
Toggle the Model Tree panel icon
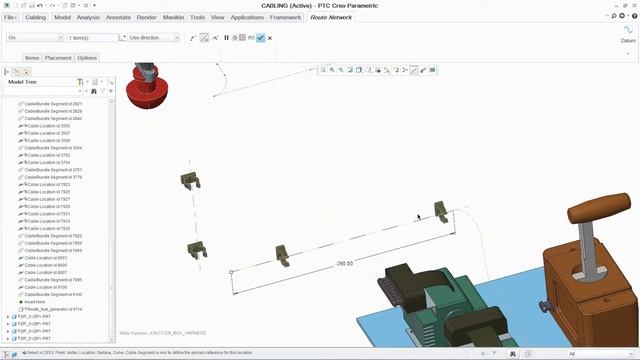[x=7, y=72]
